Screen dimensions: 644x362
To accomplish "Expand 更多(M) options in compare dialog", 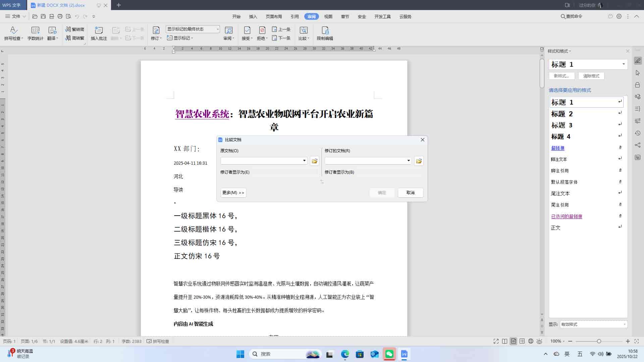I will click(233, 193).
